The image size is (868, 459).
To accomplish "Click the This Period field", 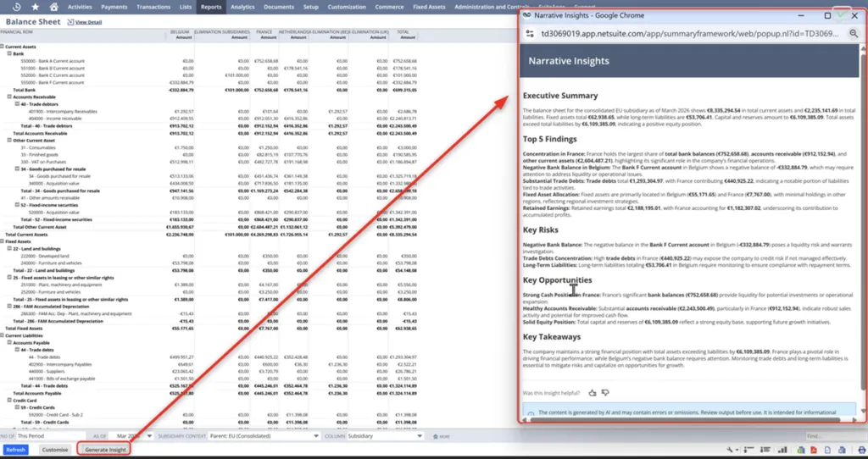I will pos(51,436).
